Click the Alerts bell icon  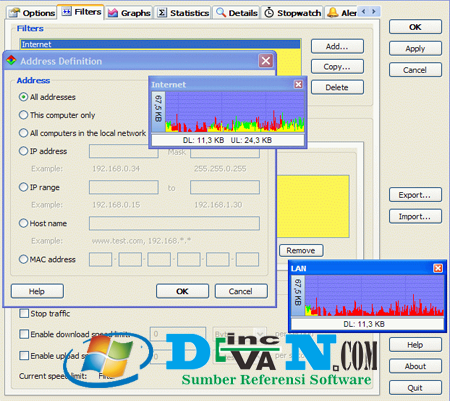point(332,13)
